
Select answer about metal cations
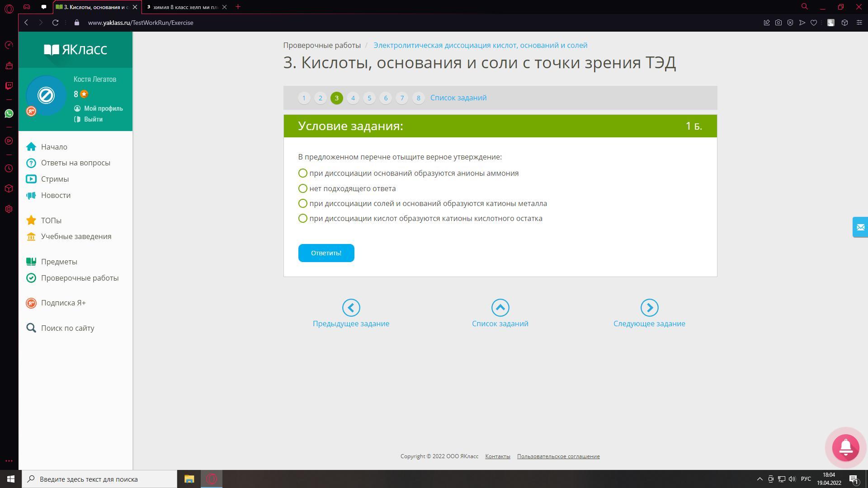tap(303, 203)
